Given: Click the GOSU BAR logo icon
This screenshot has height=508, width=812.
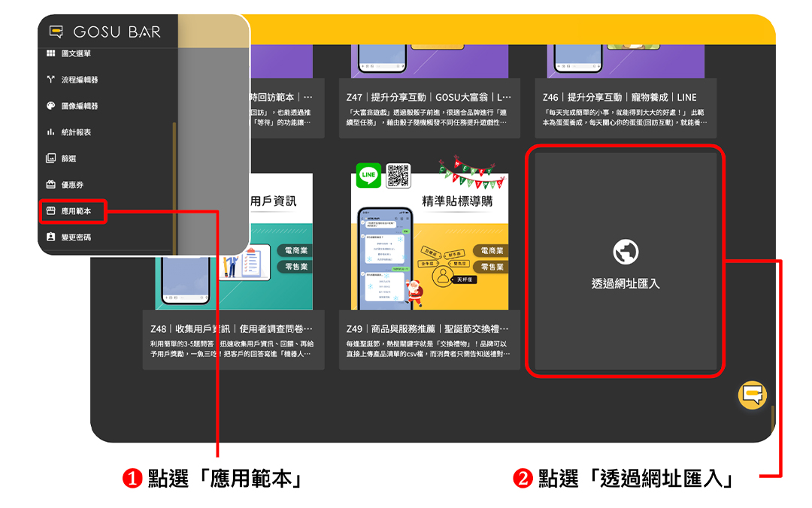Looking at the screenshot, I should click(x=56, y=32).
